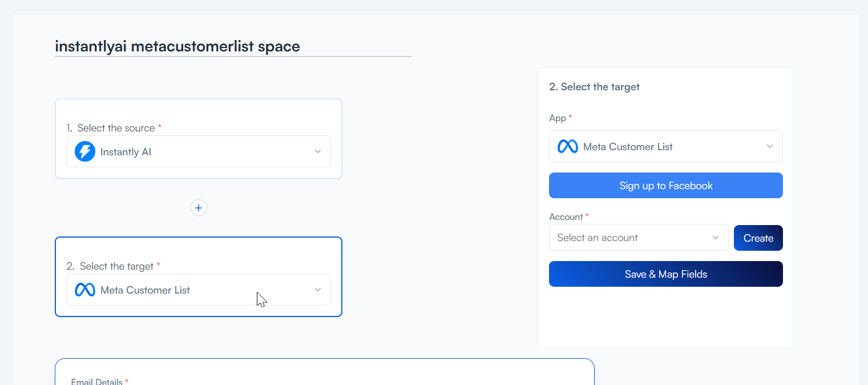The height and width of the screenshot is (385, 868).
Task: Open the App dropdown chevron in the right panel
Action: tap(769, 146)
